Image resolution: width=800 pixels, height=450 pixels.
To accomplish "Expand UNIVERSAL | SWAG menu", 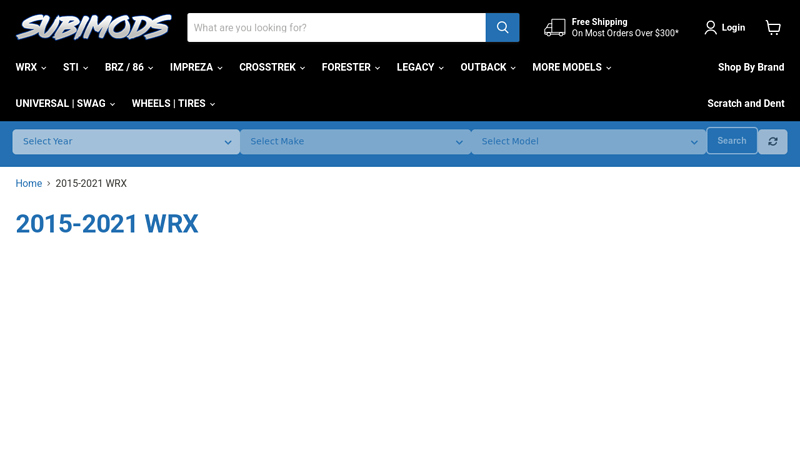I will (x=65, y=104).
